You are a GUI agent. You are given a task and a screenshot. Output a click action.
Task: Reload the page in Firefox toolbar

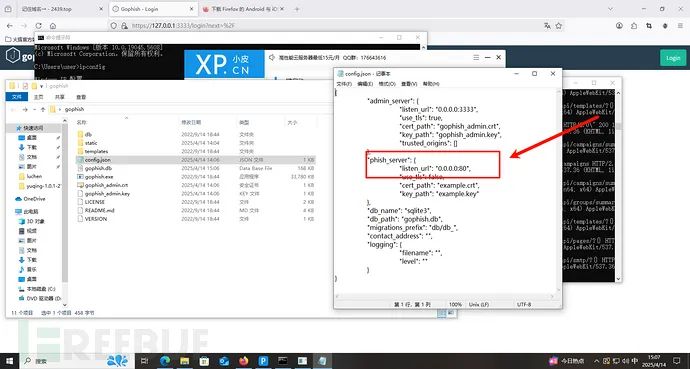(38, 26)
